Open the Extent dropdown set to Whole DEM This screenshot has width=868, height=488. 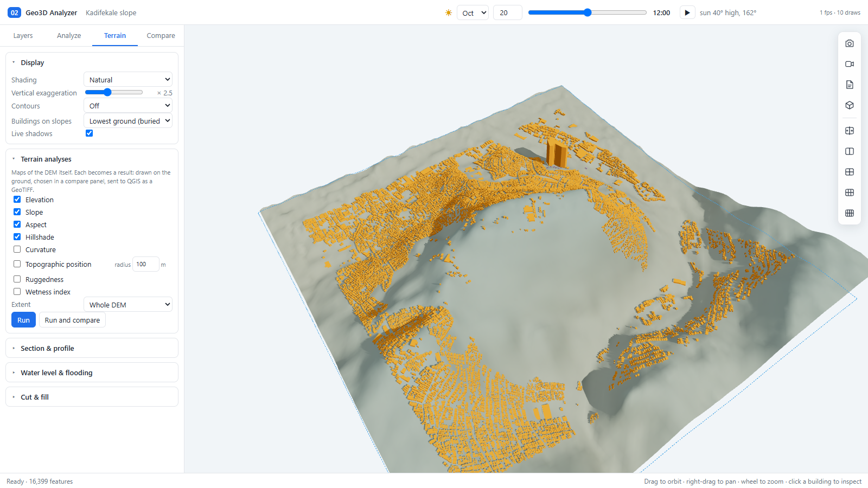[x=128, y=305]
